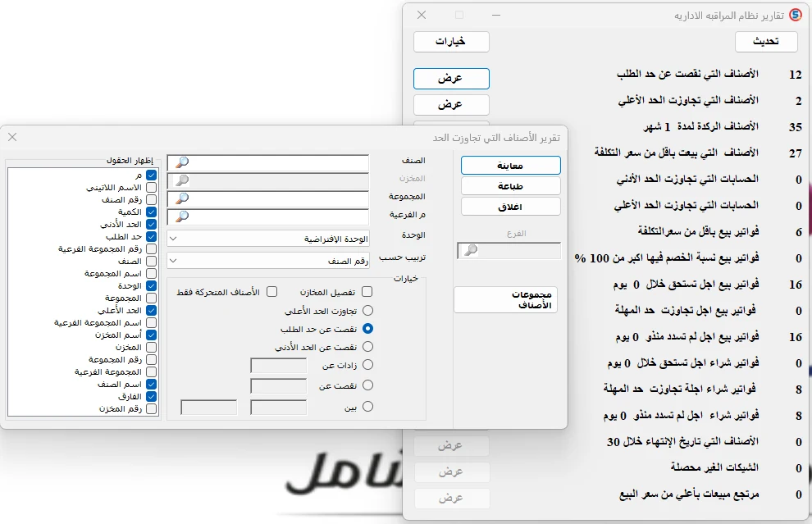Click the magnifier icon in المخزن field
812x524 pixels.
pyautogui.click(x=182, y=180)
